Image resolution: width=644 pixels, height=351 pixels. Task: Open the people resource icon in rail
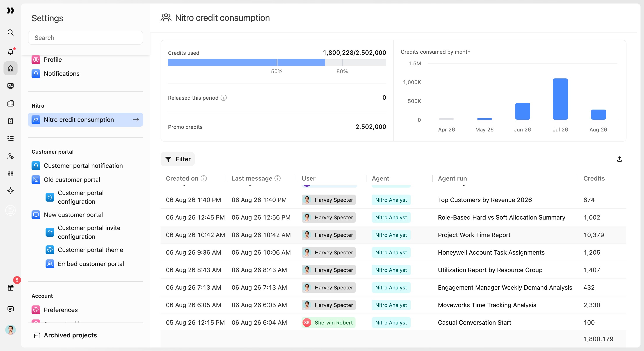click(x=11, y=156)
